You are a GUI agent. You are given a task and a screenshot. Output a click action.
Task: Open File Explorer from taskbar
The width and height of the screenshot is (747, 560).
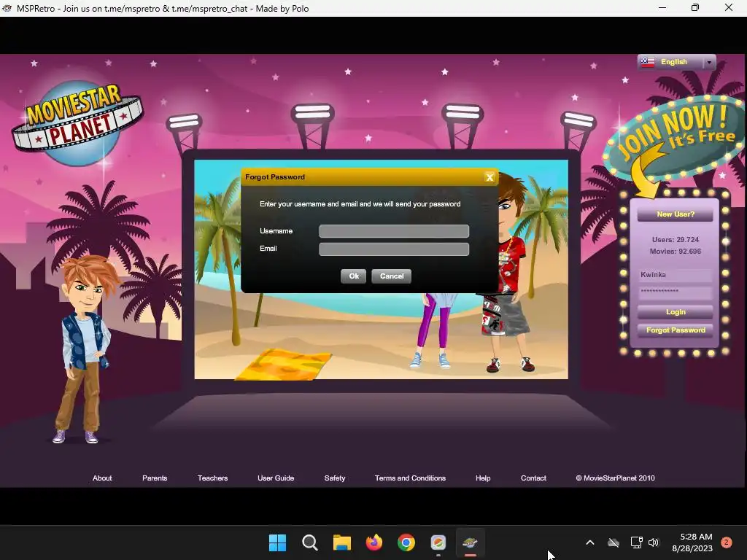click(x=341, y=542)
